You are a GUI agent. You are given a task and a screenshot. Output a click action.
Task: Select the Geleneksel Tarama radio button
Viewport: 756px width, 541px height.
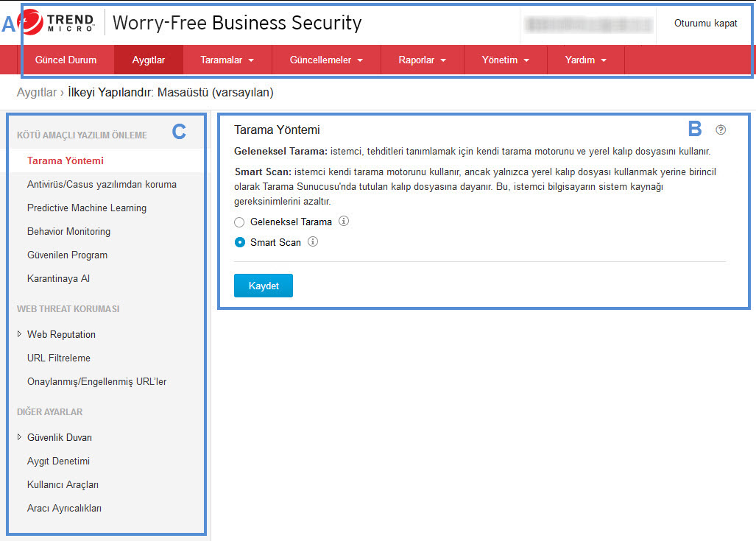239,222
